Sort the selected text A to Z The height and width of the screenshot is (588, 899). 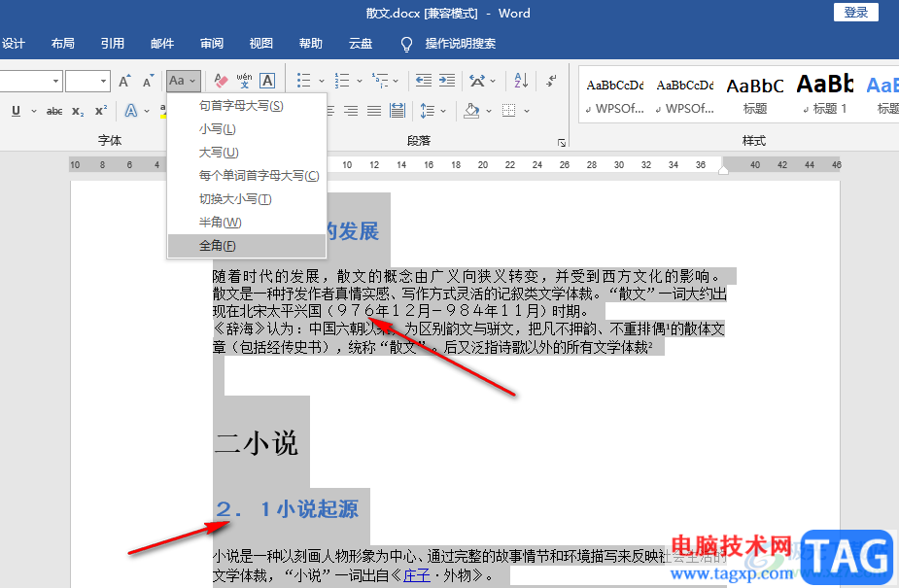click(x=521, y=81)
